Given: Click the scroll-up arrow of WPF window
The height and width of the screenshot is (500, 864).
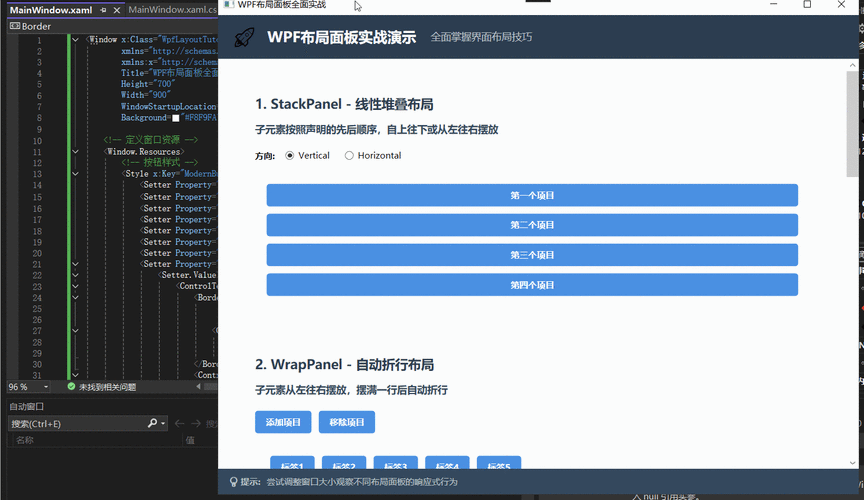Looking at the screenshot, I should pyautogui.click(x=852, y=65).
